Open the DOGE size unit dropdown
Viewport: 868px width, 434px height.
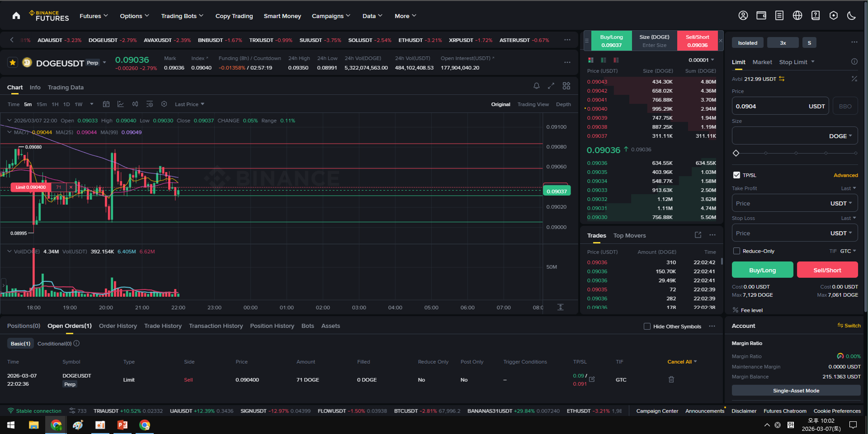(841, 136)
